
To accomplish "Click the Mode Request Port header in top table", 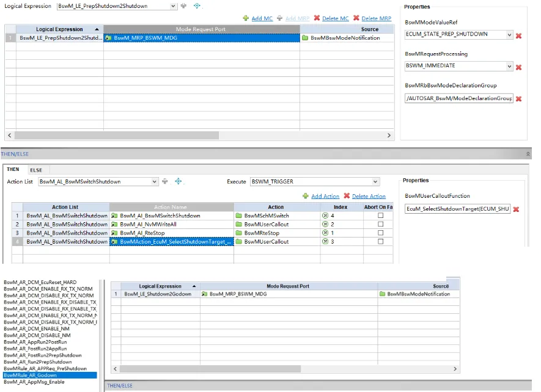I will point(202,29).
